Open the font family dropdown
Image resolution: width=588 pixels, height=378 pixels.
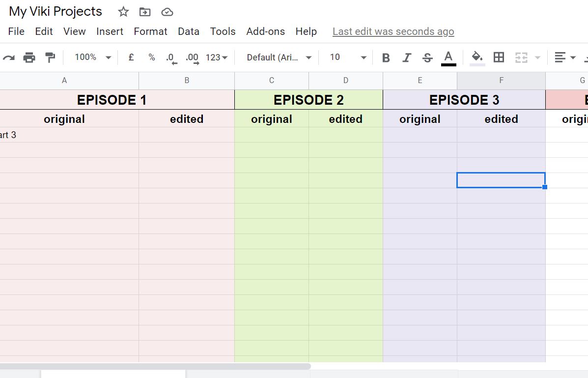coord(279,58)
